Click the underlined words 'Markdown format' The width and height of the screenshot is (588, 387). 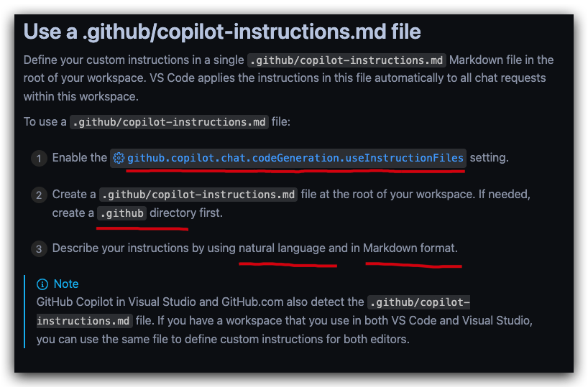(x=410, y=248)
